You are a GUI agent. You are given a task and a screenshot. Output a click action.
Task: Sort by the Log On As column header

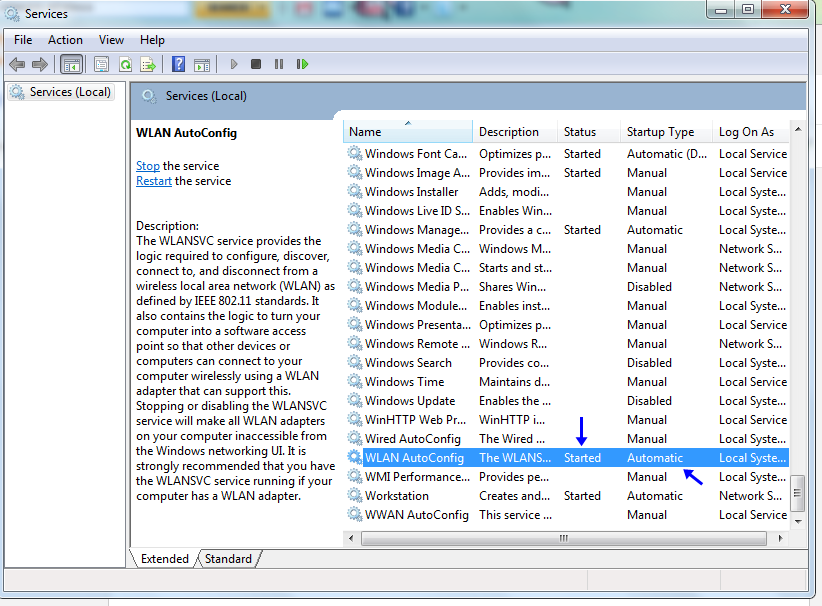(x=751, y=132)
